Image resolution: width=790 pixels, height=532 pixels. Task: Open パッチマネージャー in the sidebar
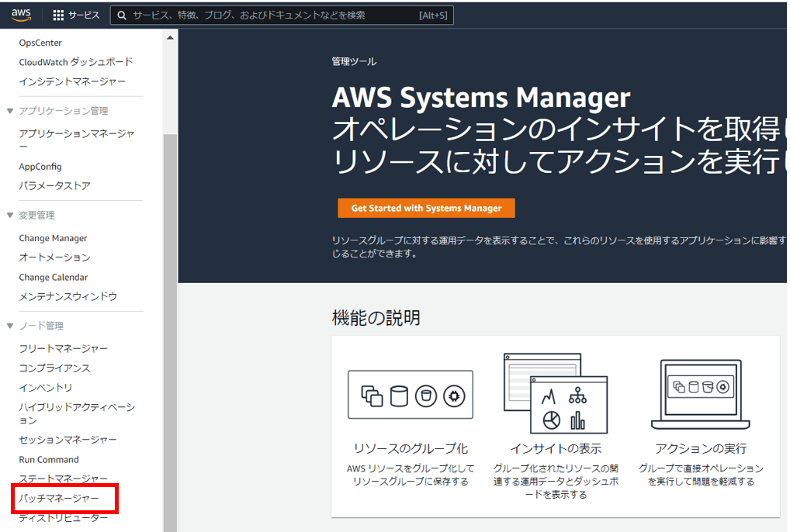pos(59,499)
